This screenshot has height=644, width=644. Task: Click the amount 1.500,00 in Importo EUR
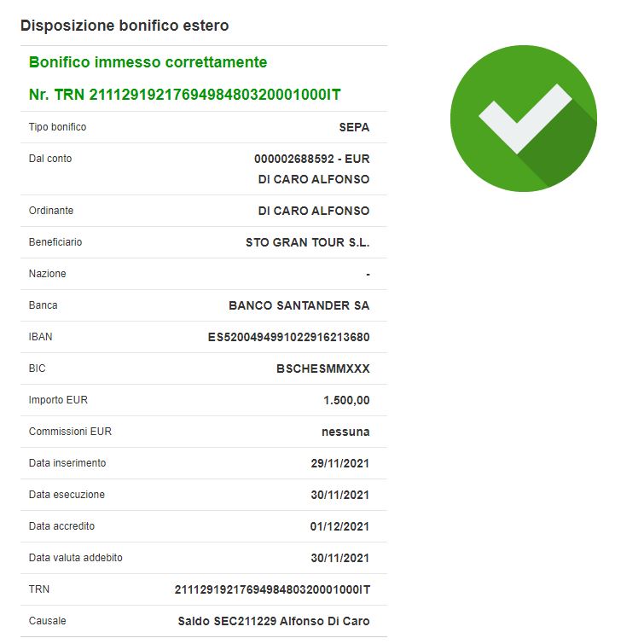point(346,400)
